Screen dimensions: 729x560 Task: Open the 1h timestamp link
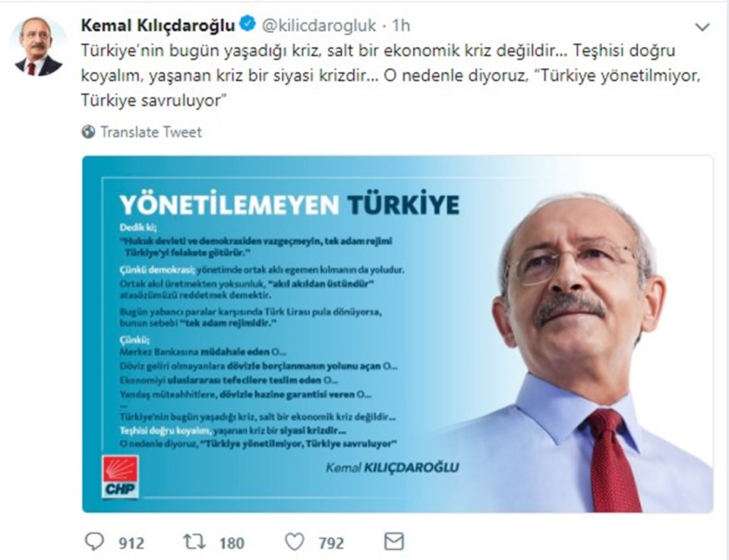pyautogui.click(x=401, y=26)
